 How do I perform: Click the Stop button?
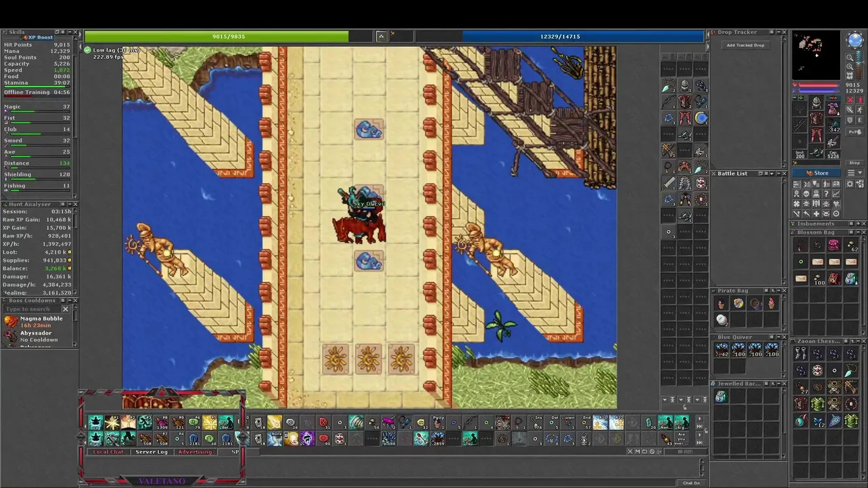pos(854,163)
